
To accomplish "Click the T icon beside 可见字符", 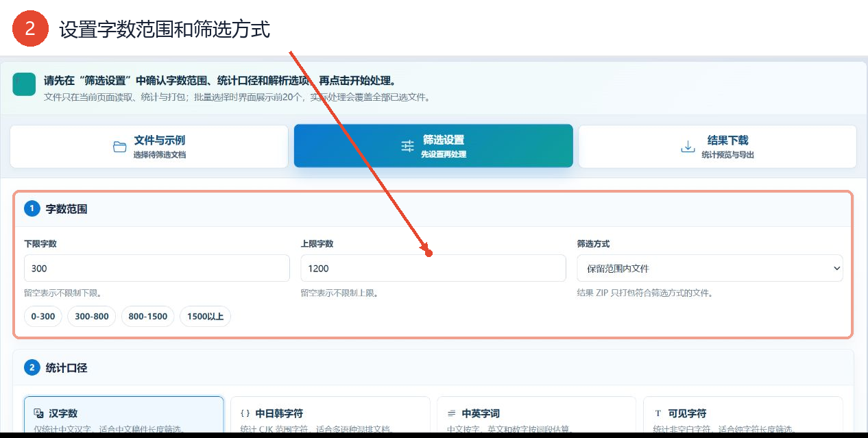I will pyautogui.click(x=658, y=413).
